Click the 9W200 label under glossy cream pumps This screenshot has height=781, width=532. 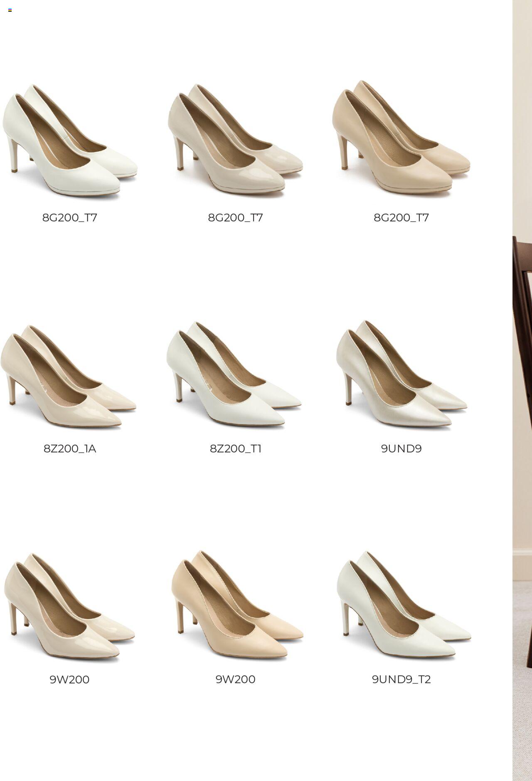[69, 680]
